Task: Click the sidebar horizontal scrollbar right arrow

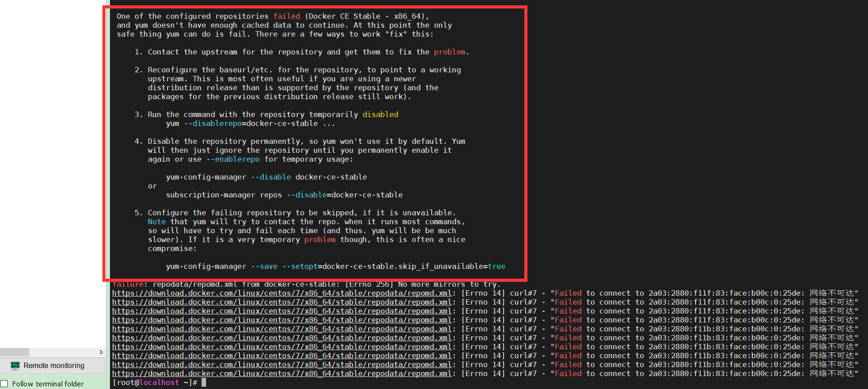Action: (101, 352)
